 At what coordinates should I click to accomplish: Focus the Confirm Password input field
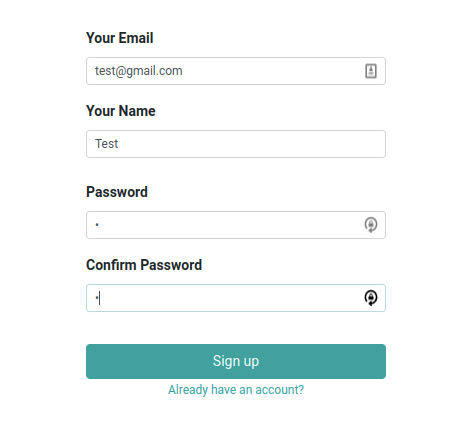pos(236,298)
